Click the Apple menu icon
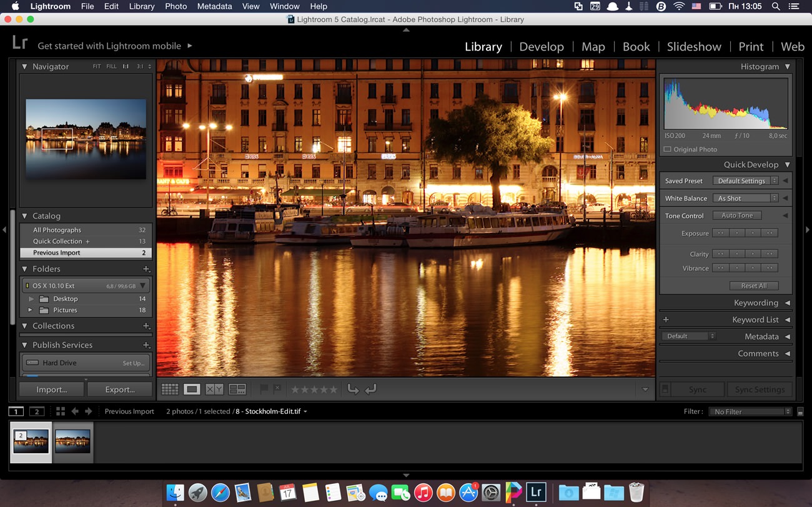 (x=14, y=6)
